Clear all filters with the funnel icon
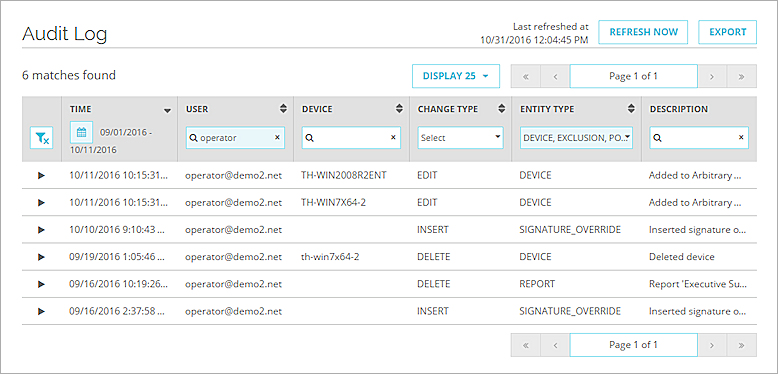This screenshot has width=778, height=374. 41,138
